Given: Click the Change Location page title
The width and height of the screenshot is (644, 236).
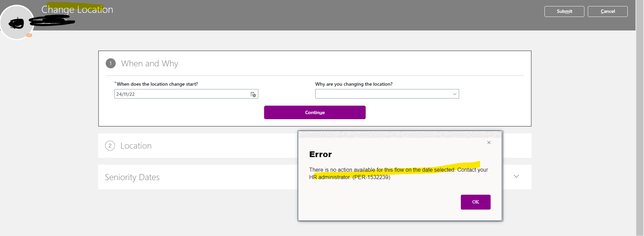Looking at the screenshot, I should pos(77,9).
